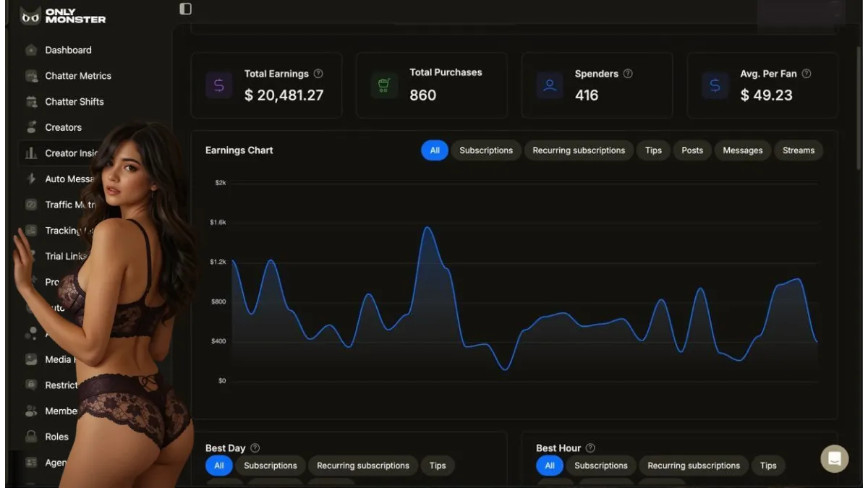The width and height of the screenshot is (868, 488).
Task: Click the Chatter Shifts sidebar icon
Action: (x=31, y=102)
